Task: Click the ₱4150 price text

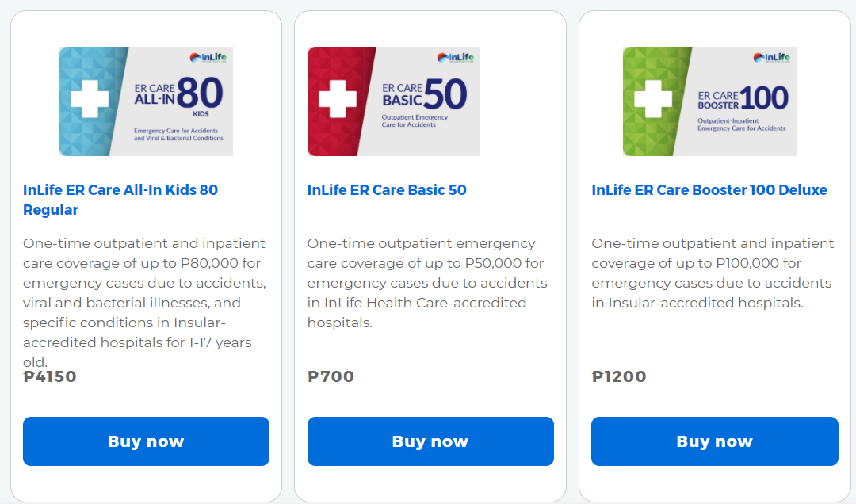Action: 50,377
